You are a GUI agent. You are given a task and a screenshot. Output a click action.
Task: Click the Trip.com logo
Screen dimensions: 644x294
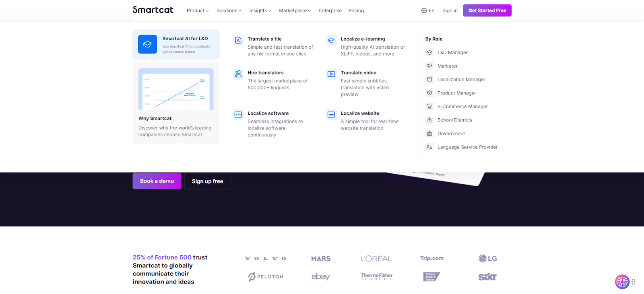click(x=432, y=258)
